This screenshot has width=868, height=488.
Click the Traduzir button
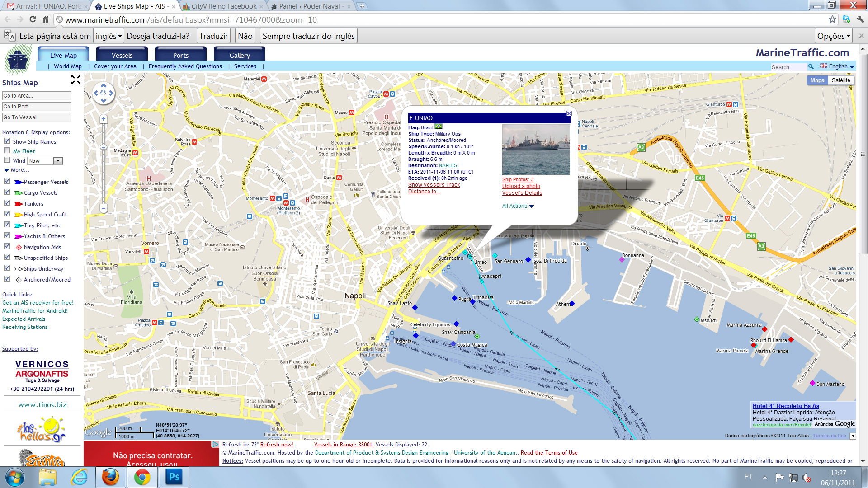[213, 36]
